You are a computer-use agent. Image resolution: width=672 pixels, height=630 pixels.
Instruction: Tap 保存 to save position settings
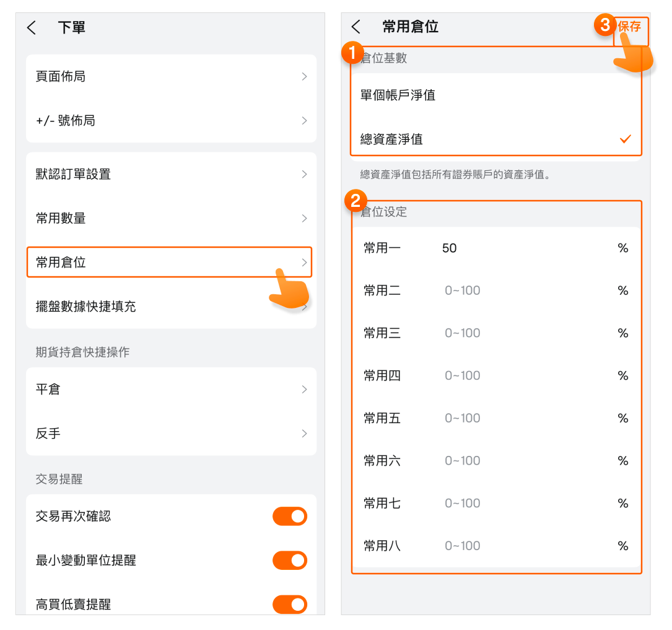coord(630,27)
